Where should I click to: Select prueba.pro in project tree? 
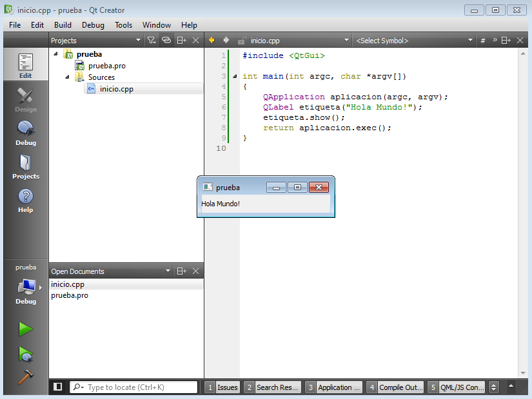tap(107, 66)
